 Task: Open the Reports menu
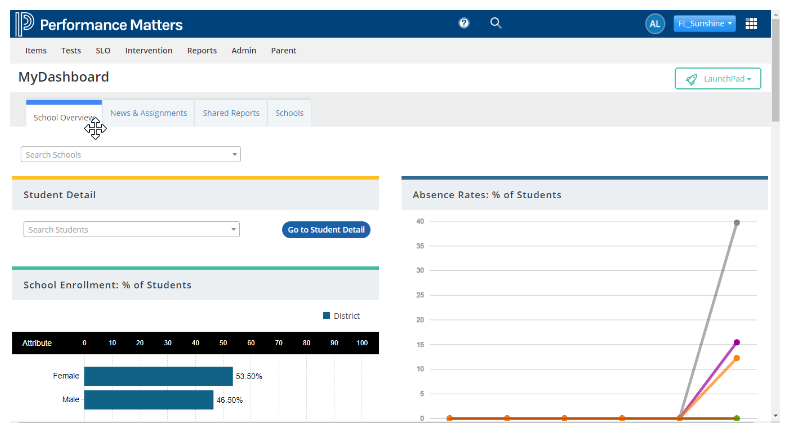coord(201,50)
